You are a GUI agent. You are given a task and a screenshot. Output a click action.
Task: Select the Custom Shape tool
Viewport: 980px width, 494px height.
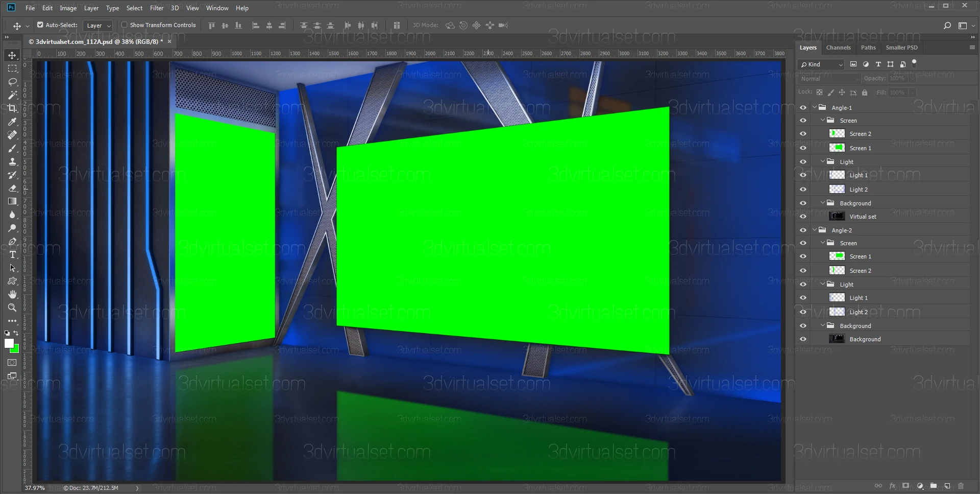pos(12,281)
